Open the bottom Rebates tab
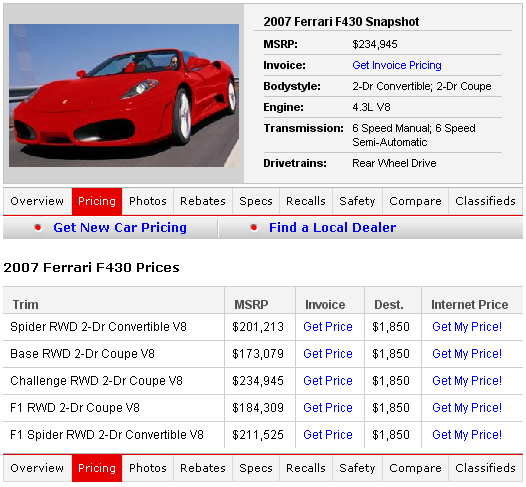526x487 pixels. pos(203,468)
